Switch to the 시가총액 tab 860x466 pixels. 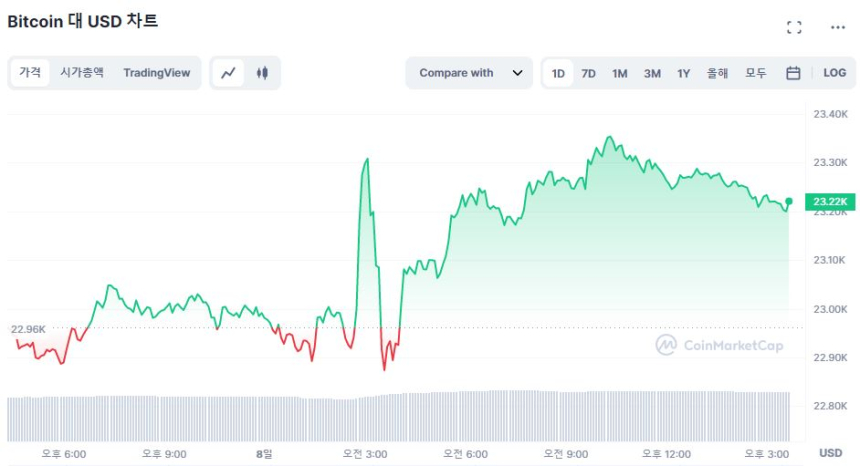(x=82, y=73)
